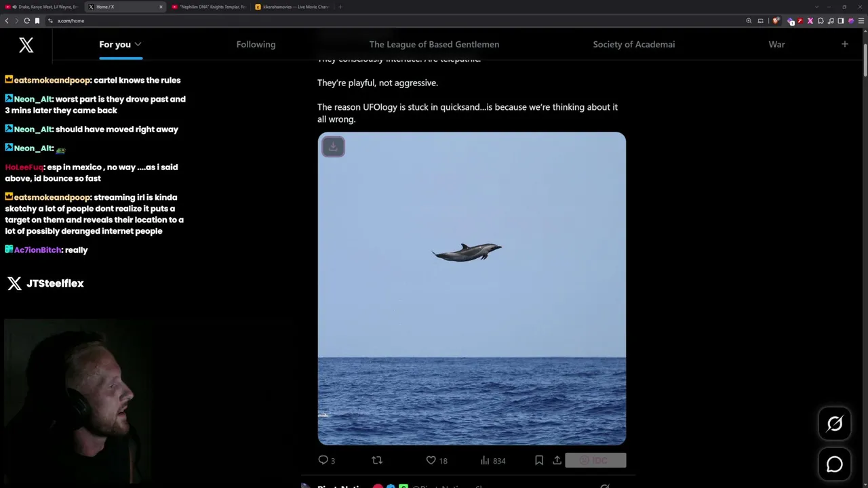Go forward in browser history
Image resolution: width=868 pixels, height=488 pixels.
click(17, 21)
